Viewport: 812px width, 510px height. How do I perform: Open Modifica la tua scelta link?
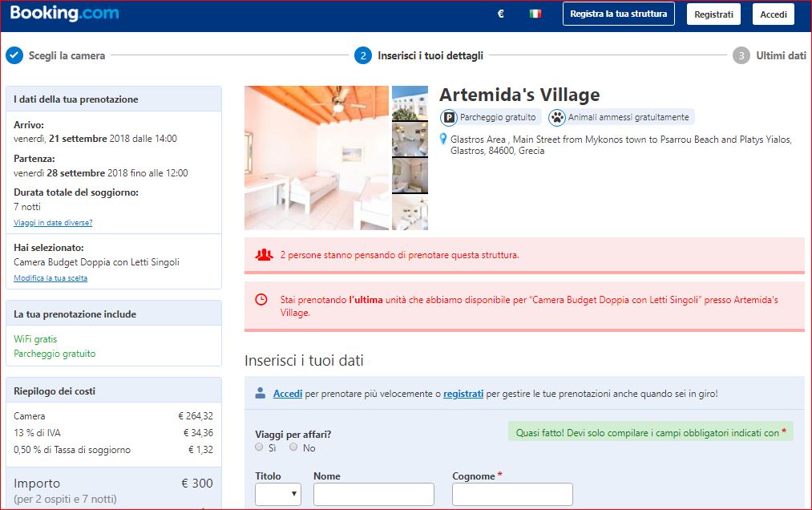pos(50,278)
